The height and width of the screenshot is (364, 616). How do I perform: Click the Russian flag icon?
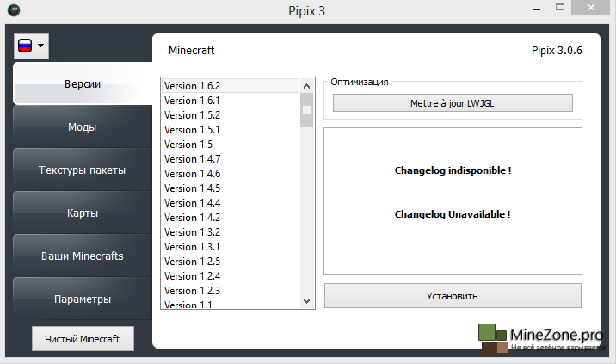(x=25, y=46)
